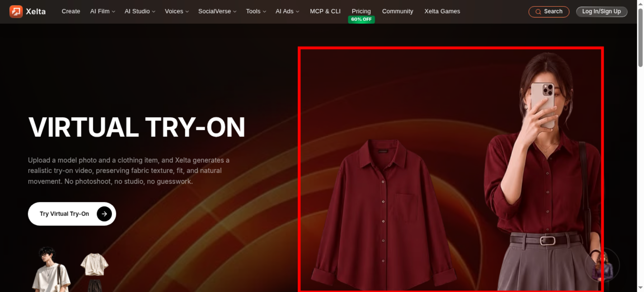Open the MCP & CLI page

(x=325, y=11)
